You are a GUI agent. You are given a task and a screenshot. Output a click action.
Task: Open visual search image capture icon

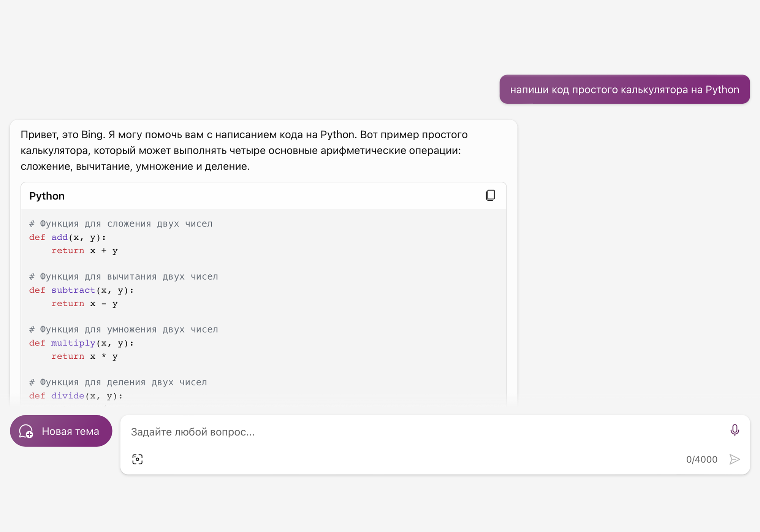point(137,459)
